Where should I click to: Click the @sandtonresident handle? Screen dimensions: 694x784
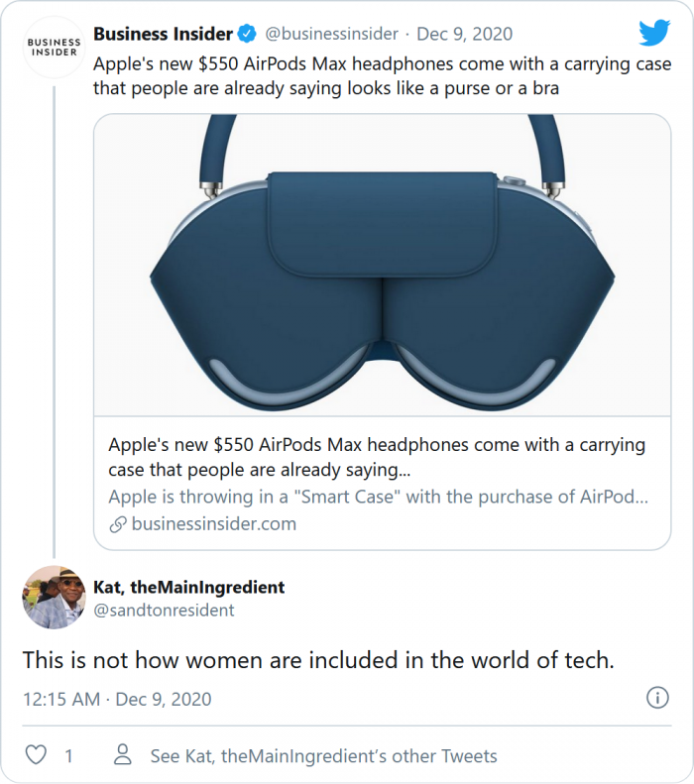pos(164,611)
